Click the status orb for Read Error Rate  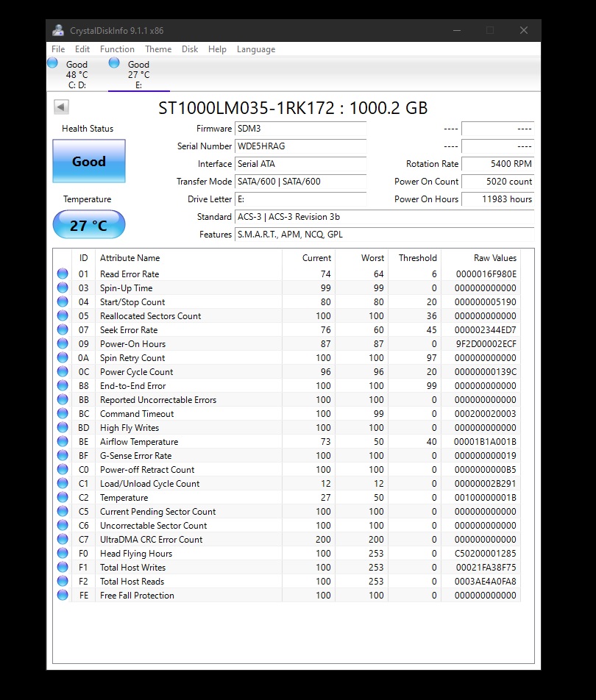pyautogui.click(x=63, y=274)
